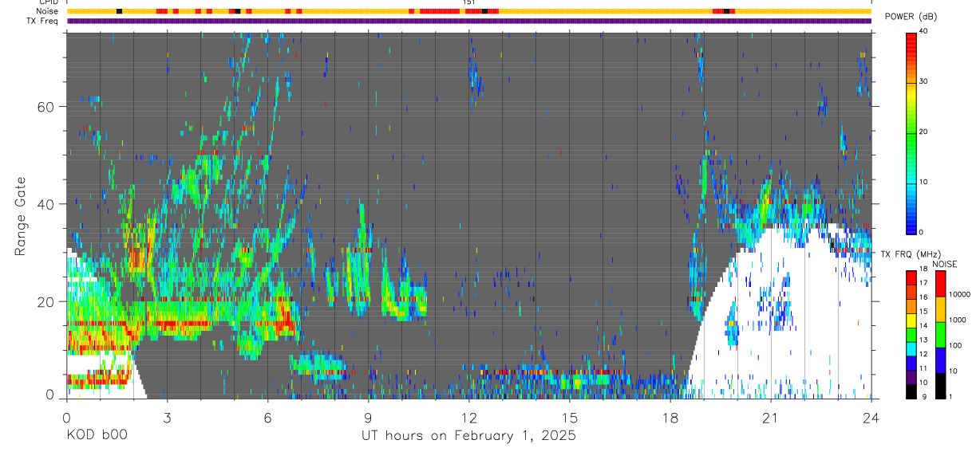The width and height of the screenshot is (980, 452).
Task: Click the "40" label on the POWER scale
Action: 923,32
